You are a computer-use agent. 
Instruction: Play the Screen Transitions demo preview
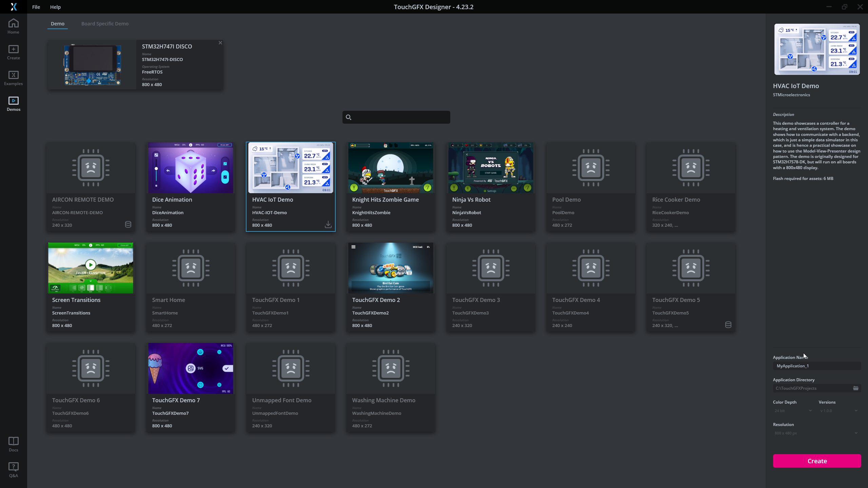[90, 265]
